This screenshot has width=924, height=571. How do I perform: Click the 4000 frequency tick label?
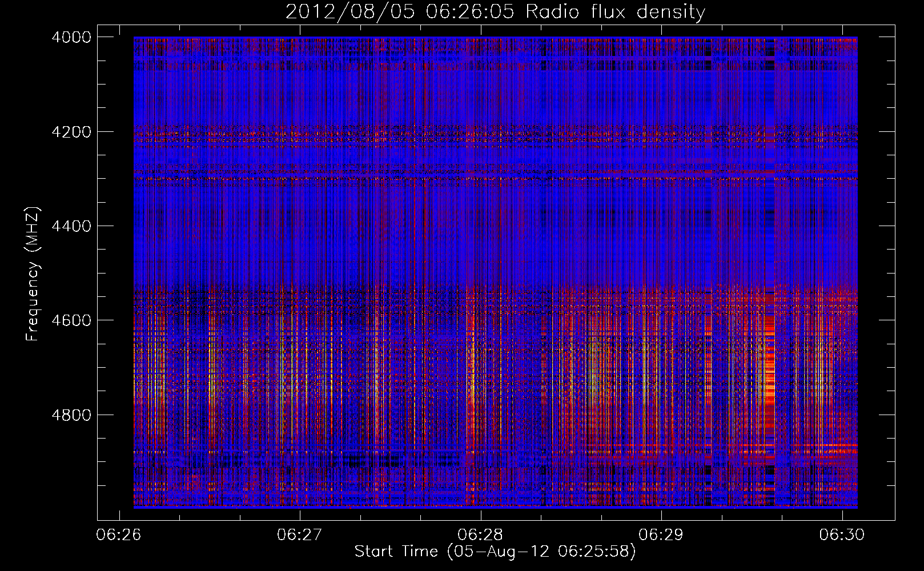tap(71, 37)
